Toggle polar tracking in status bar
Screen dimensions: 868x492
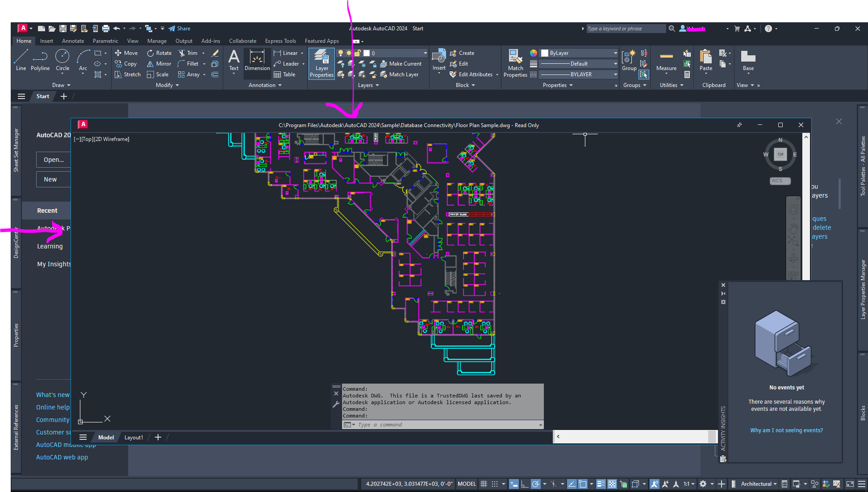pos(536,484)
